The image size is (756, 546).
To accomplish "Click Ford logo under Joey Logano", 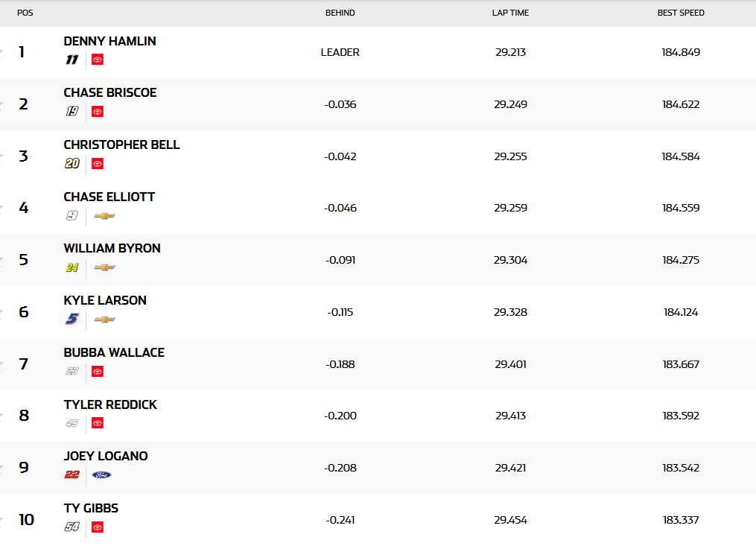I will 102,475.
